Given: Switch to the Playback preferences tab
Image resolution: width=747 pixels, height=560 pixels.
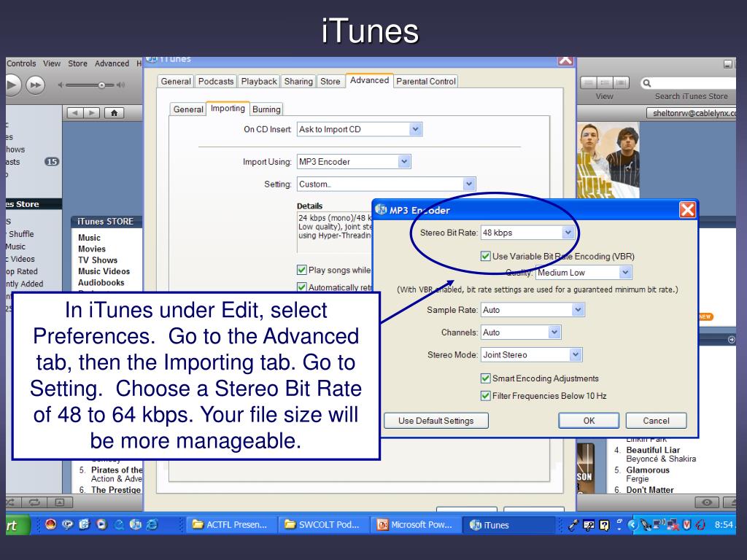Looking at the screenshot, I should (x=259, y=82).
